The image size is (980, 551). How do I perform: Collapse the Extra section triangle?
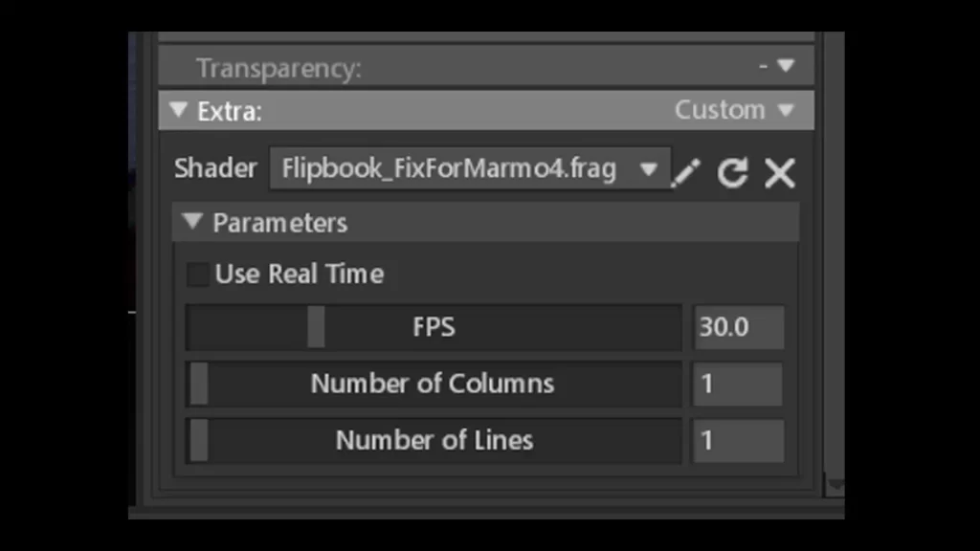point(178,110)
